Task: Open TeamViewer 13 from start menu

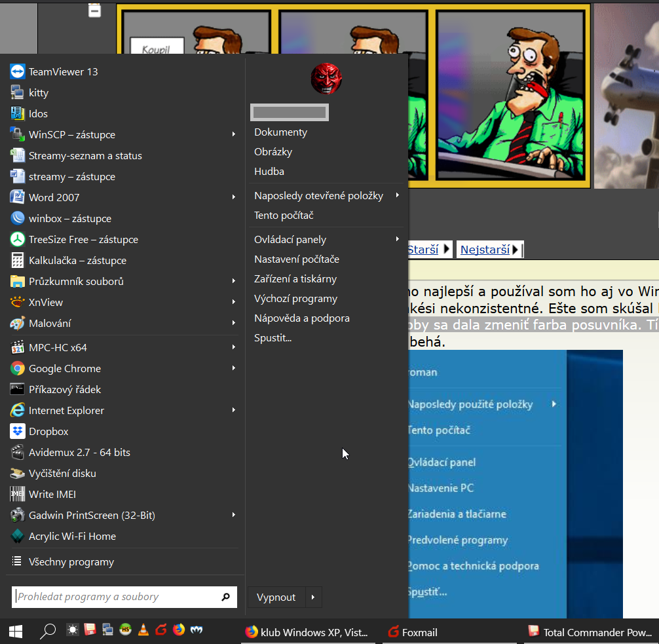Action: pos(123,72)
